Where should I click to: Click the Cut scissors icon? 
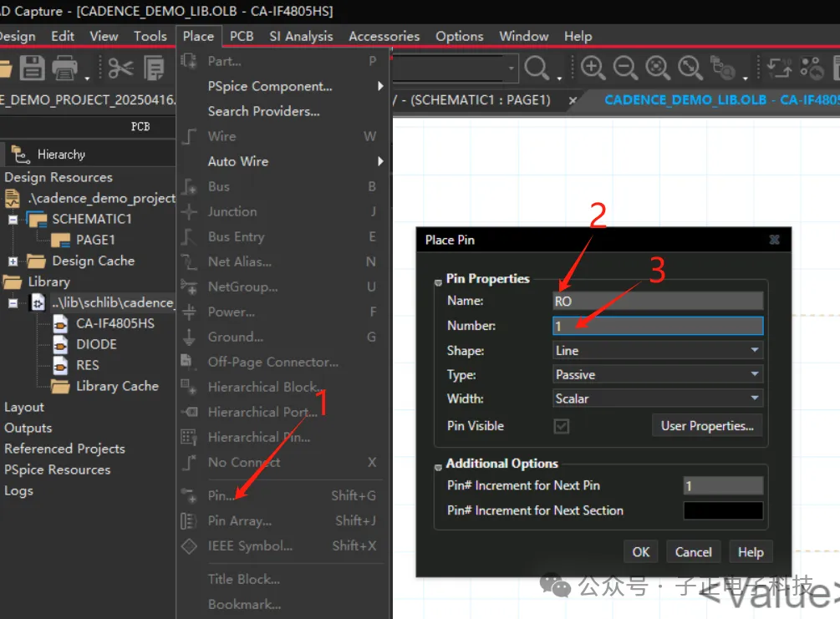click(120, 68)
